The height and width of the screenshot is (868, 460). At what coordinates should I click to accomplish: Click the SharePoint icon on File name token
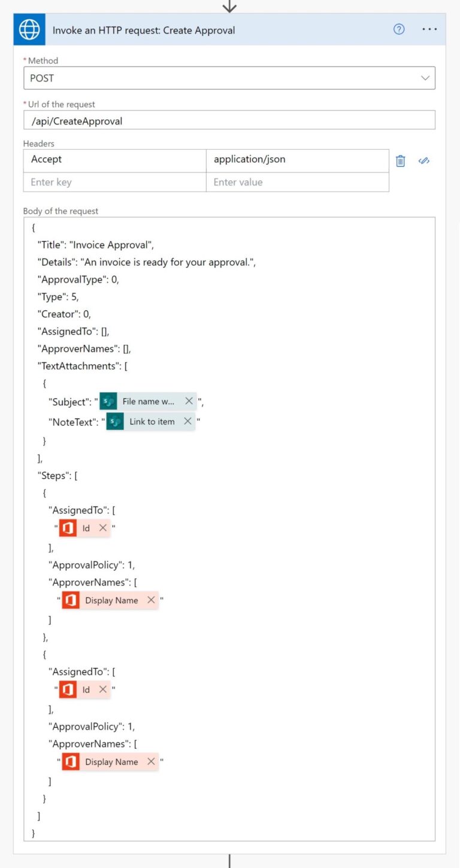click(x=108, y=401)
